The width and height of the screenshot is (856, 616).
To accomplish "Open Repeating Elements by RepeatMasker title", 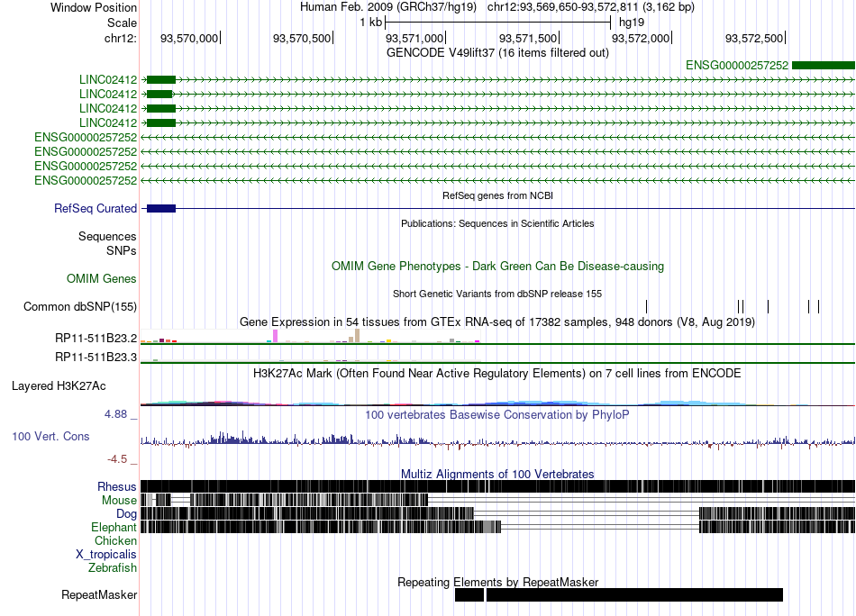I will (497, 582).
